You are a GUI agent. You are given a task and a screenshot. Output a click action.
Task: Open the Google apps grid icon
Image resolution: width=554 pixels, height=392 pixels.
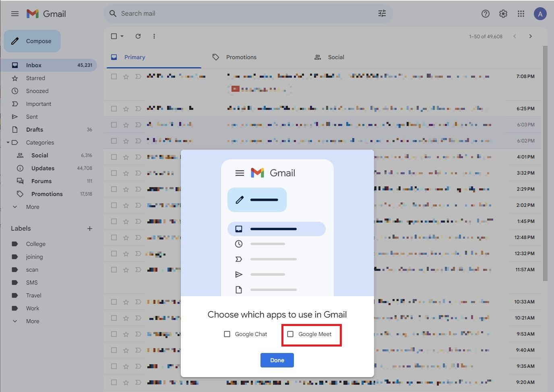tap(521, 13)
